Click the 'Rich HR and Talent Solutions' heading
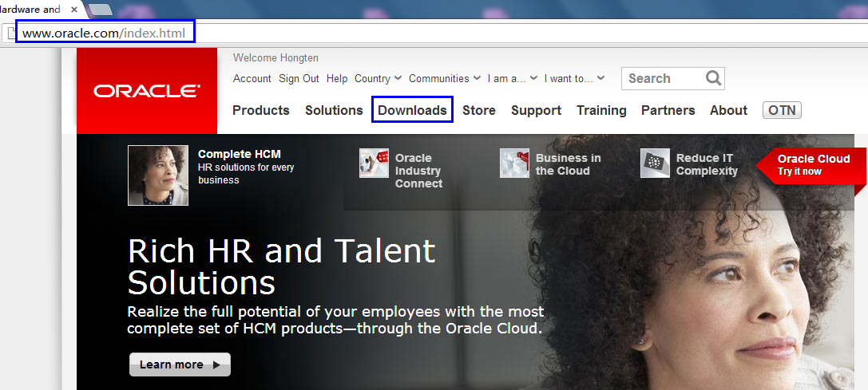Viewport: 868px width, 390px height. point(281,266)
